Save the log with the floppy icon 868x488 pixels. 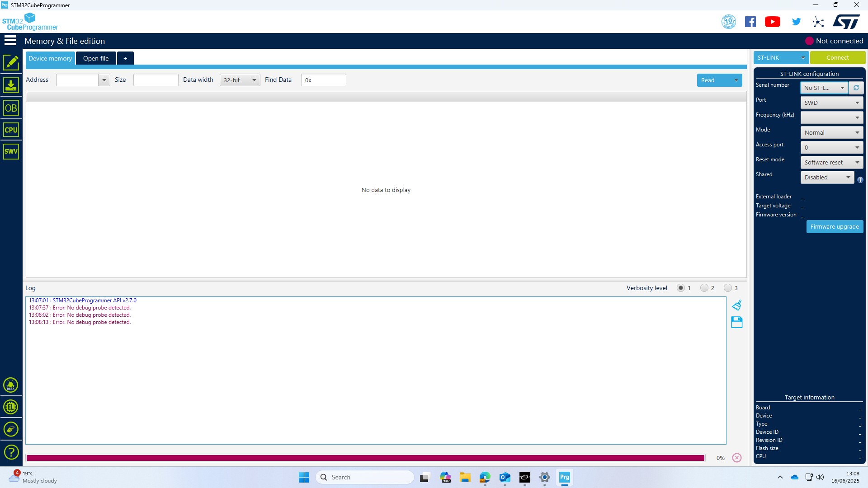pos(737,322)
